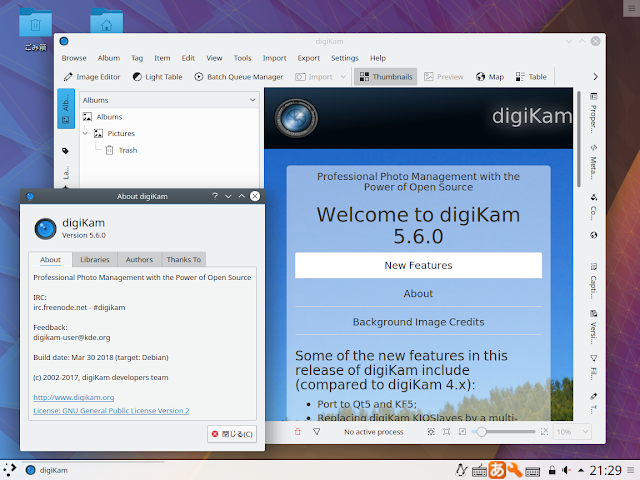Viewport: 640px width, 480px height.
Task: Open the Colors right sidebar tab
Action: [x=593, y=207]
